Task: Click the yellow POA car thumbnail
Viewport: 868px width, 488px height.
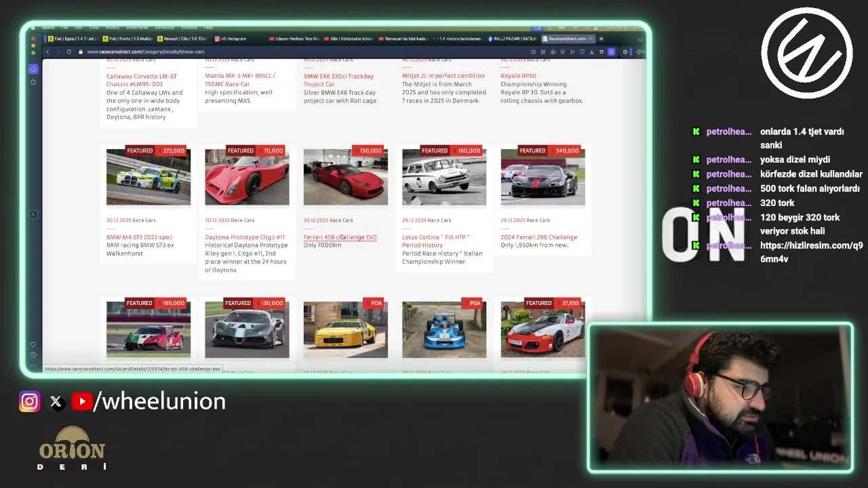Action: (345, 329)
